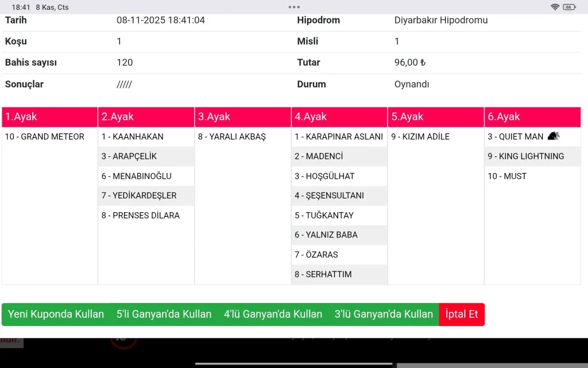Open the three-dot multitasking menu at top
Viewport: 588px width, 368px height.
294,7
